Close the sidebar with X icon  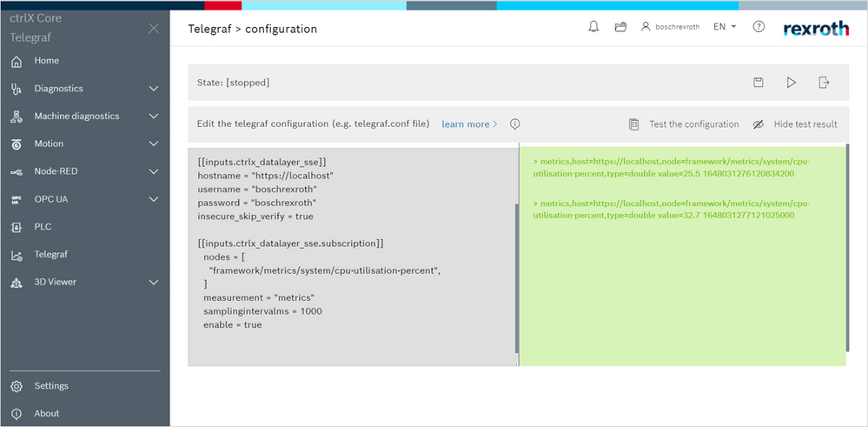(154, 29)
